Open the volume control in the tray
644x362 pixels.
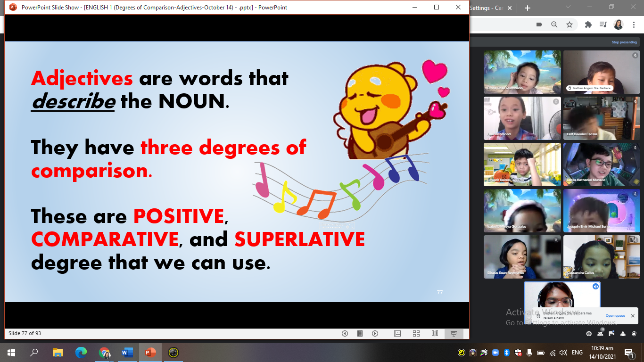click(x=563, y=353)
